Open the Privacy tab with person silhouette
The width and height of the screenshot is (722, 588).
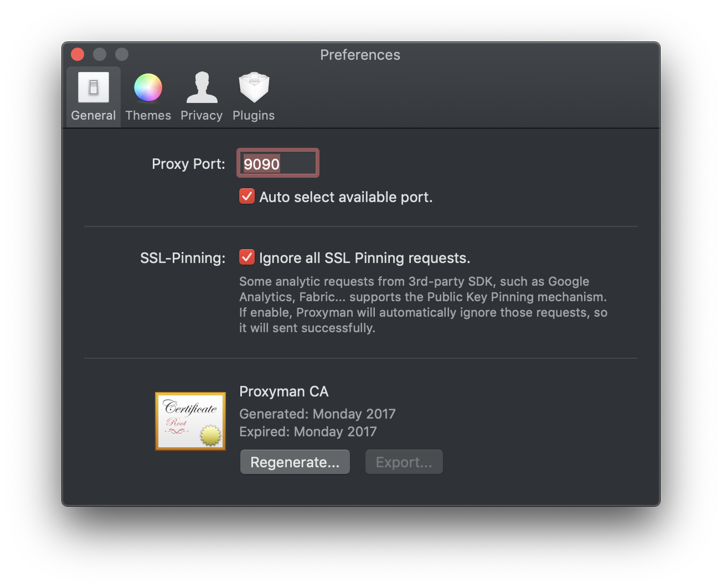pos(202,97)
